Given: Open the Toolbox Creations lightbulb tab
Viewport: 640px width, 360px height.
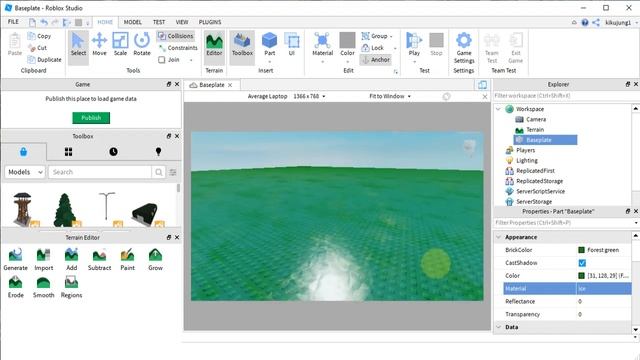Looking at the screenshot, I should click(x=158, y=152).
